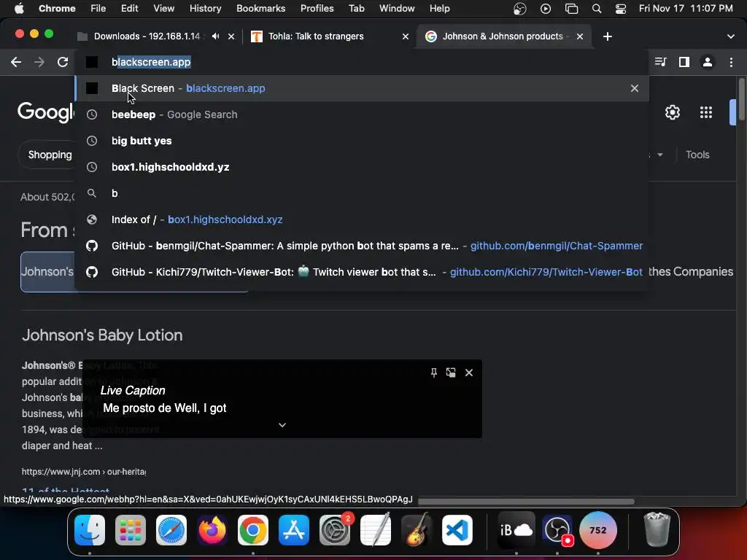This screenshot has width=747, height=560.
Task: Open the media control queue icon
Action: (x=661, y=62)
